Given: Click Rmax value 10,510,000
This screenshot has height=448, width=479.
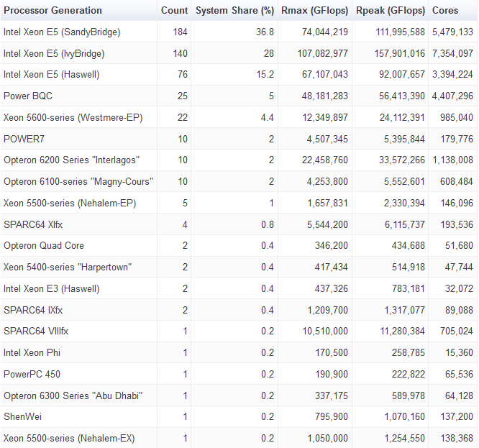Looking at the screenshot, I should (325, 331).
